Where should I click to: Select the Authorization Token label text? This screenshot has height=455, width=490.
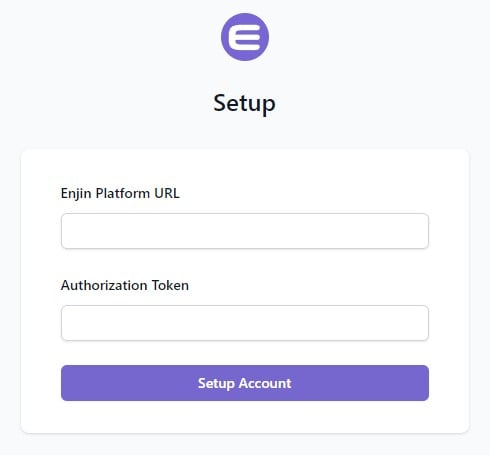(x=125, y=285)
